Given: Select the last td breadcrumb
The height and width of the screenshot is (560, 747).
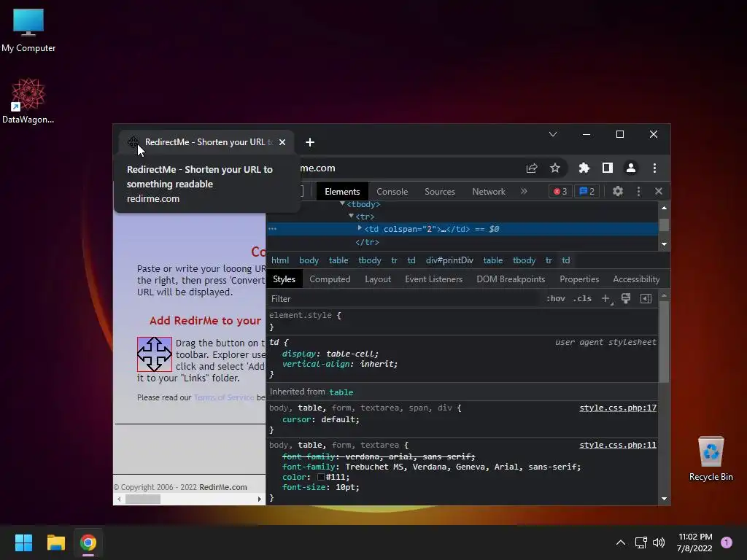Looking at the screenshot, I should point(565,260).
